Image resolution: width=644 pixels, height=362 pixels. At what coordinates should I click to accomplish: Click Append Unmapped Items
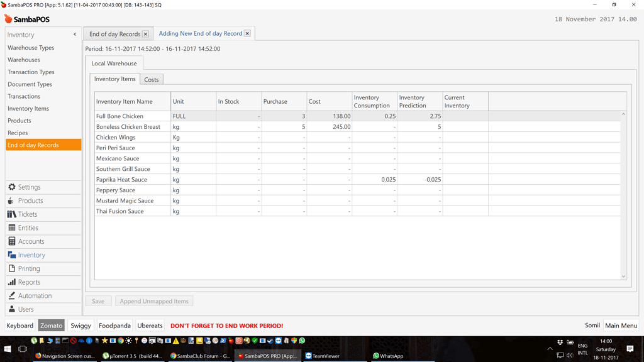[154, 301]
